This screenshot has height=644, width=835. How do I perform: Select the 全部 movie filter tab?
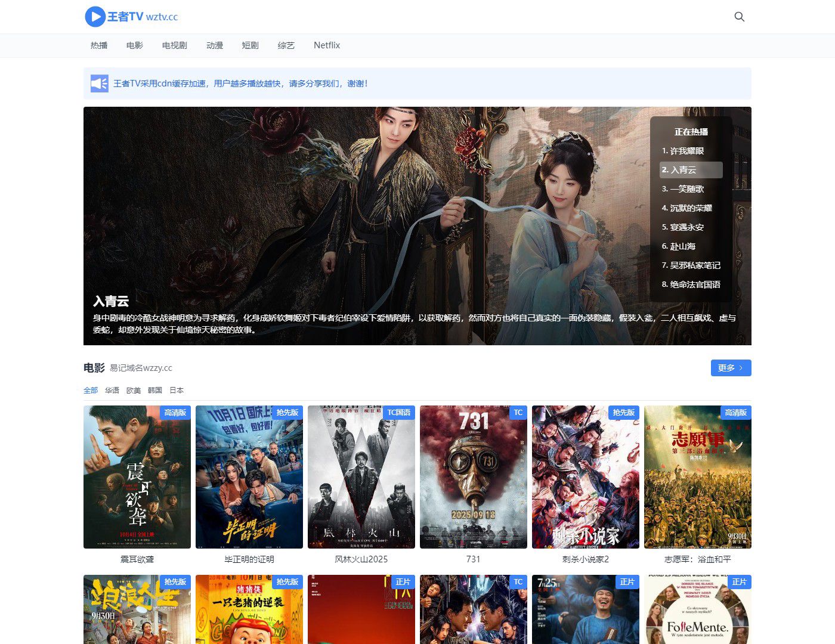pos(91,391)
